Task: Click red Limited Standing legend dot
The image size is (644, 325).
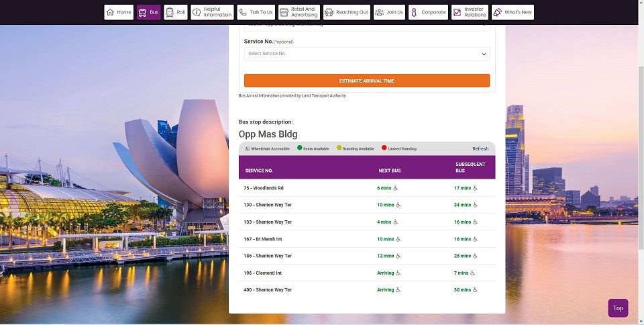Action: coord(384,148)
